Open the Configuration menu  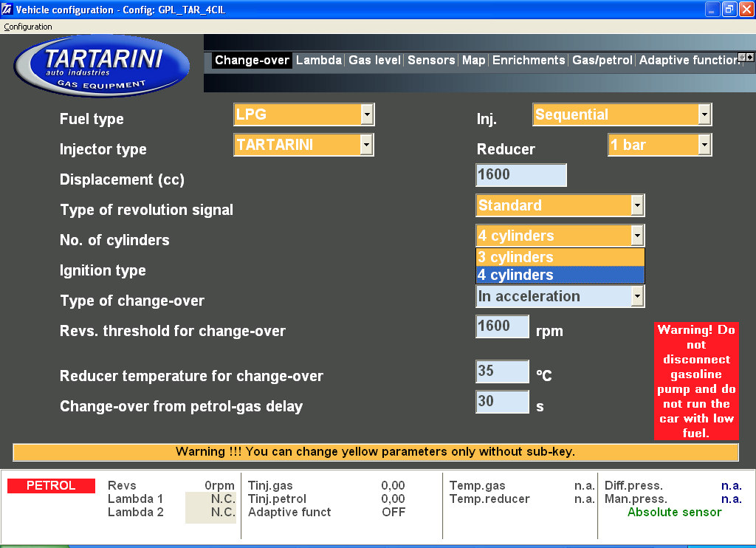click(x=28, y=27)
